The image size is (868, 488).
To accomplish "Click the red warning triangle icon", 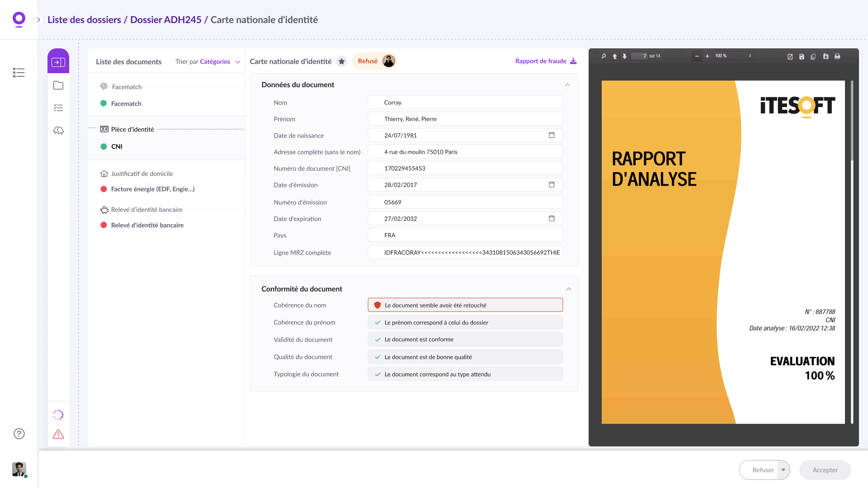I will (58, 434).
